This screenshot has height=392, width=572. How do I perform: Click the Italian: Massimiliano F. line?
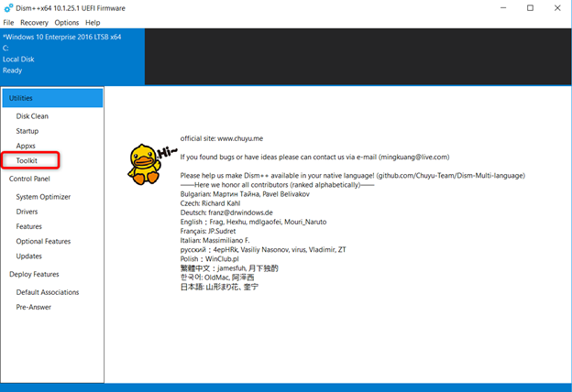tap(214, 240)
